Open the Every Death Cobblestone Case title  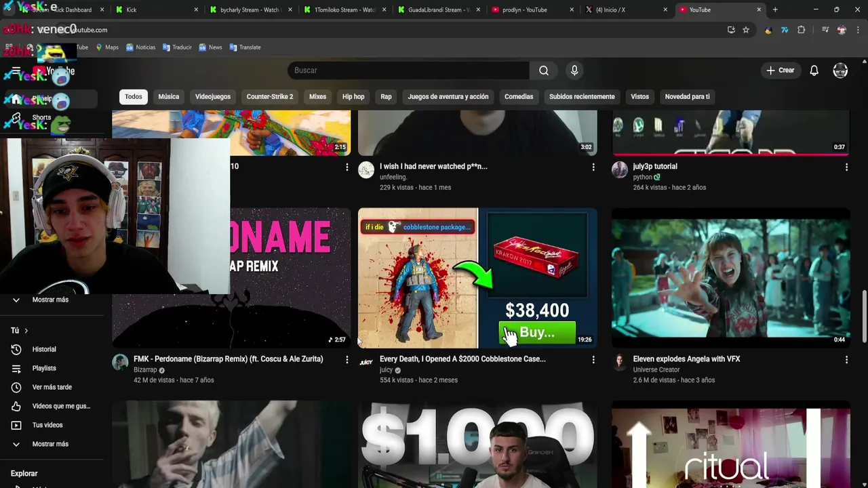click(462, 359)
